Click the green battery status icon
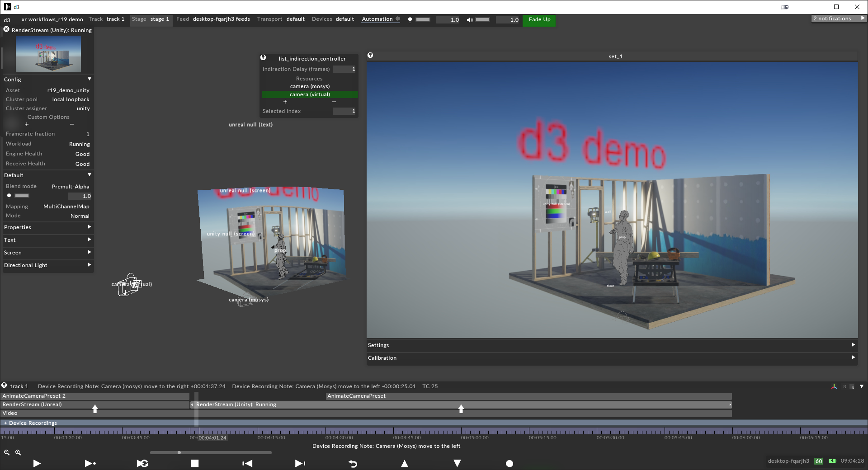Screen dimensions: 868x470 (832, 461)
